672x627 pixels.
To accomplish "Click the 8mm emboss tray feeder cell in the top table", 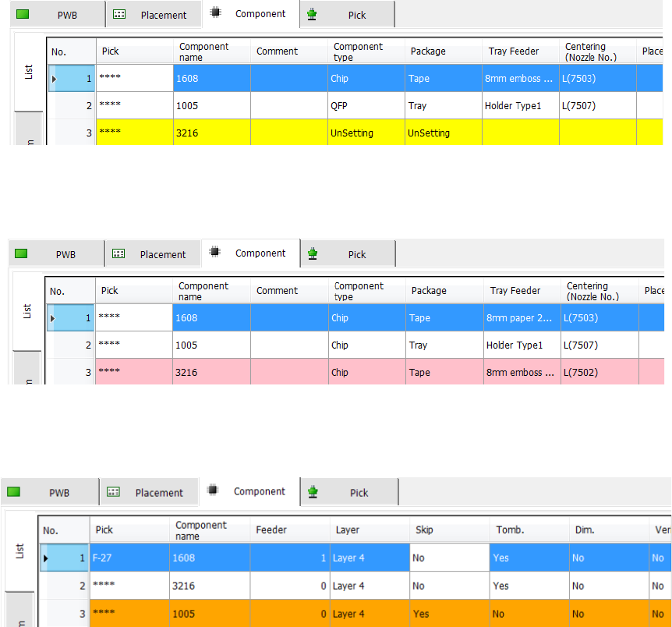I will click(x=520, y=79).
